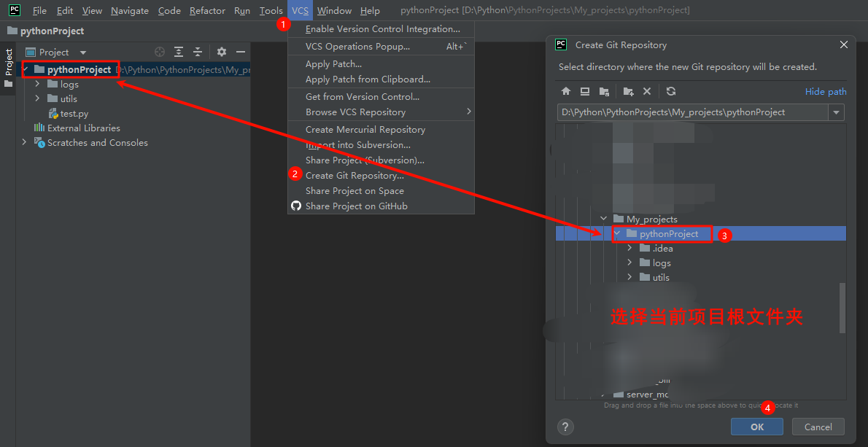Click the Desktop directory icon in dialog
This screenshot has width=868, height=447.
point(584,91)
